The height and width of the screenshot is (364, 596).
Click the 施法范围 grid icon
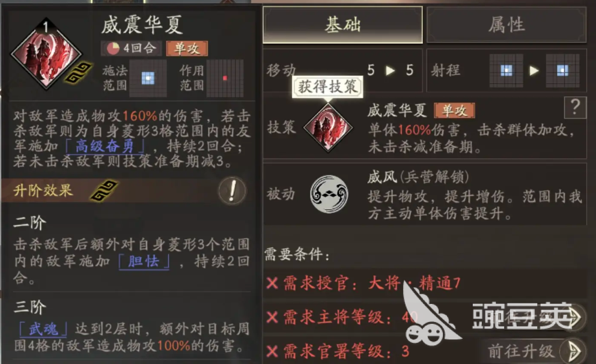pos(148,78)
